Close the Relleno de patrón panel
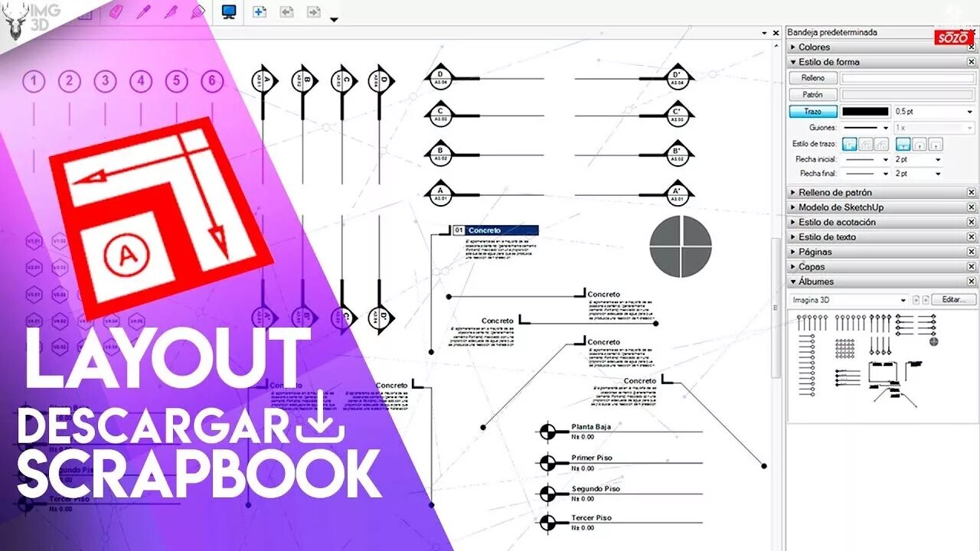 pyautogui.click(x=972, y=193)
